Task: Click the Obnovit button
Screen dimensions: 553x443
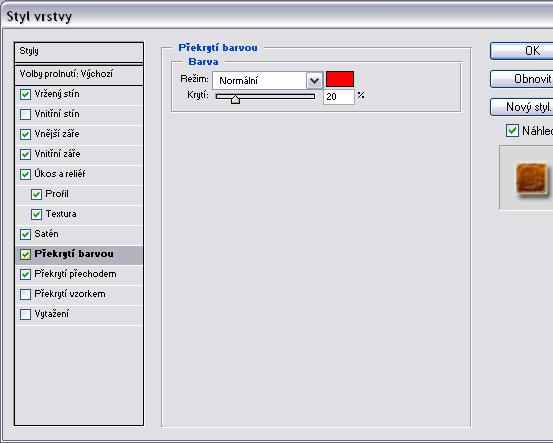Action: 522,79
